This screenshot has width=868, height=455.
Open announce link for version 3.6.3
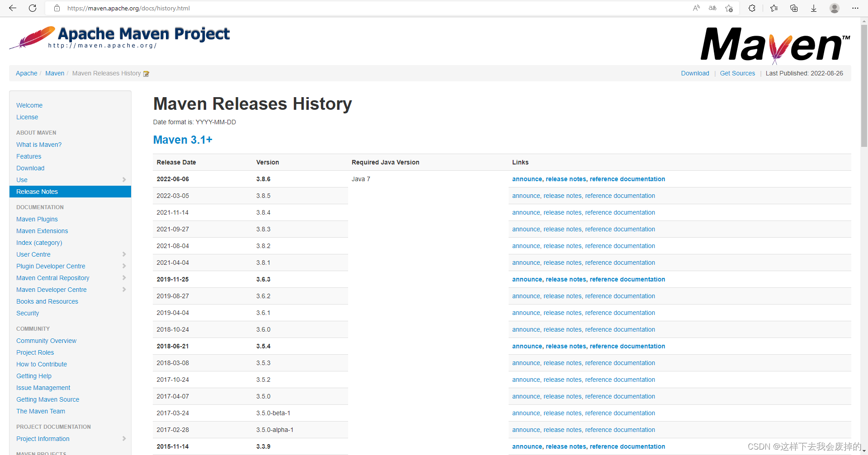coord(527,279)
